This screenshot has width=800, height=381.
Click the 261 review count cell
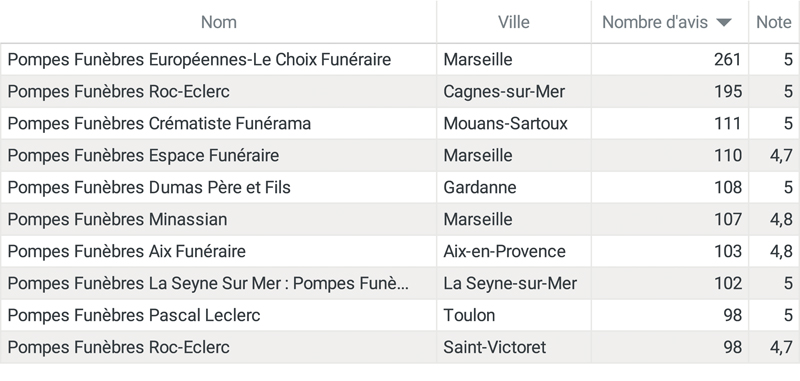pos(669,60)
